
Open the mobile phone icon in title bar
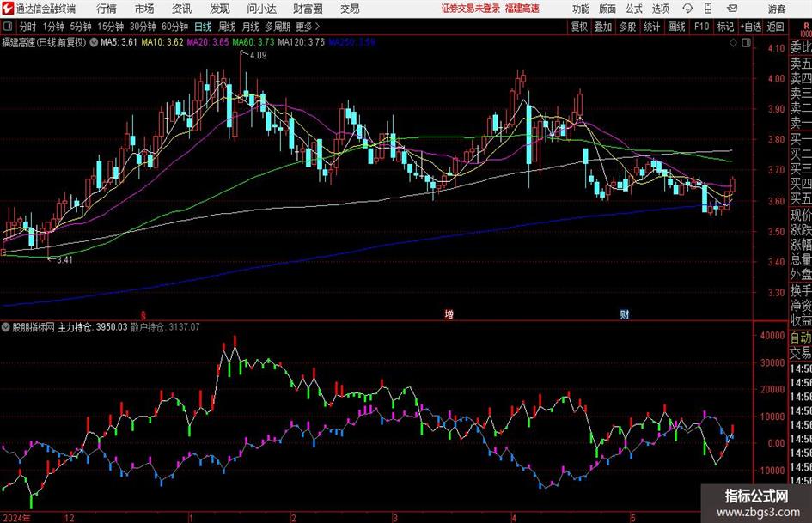pyautogui.click(x=708, y=9)
